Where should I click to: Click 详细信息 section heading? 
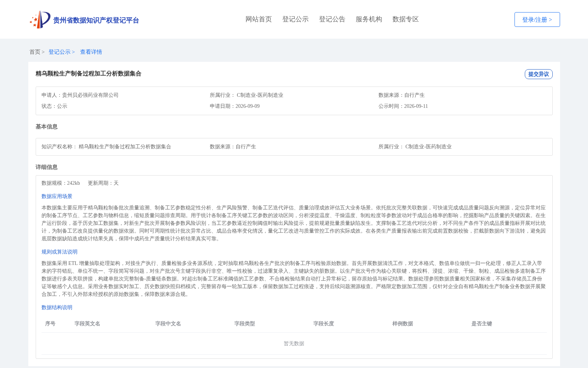pos(47,167)
